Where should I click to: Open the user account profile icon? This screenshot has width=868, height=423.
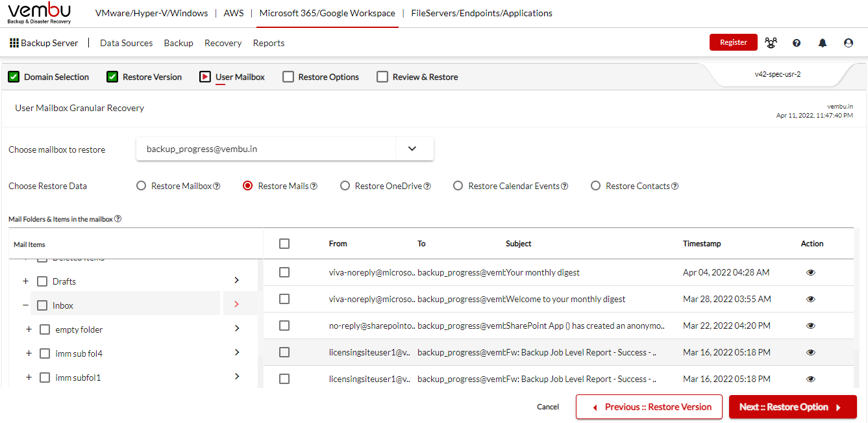[849, 43]
